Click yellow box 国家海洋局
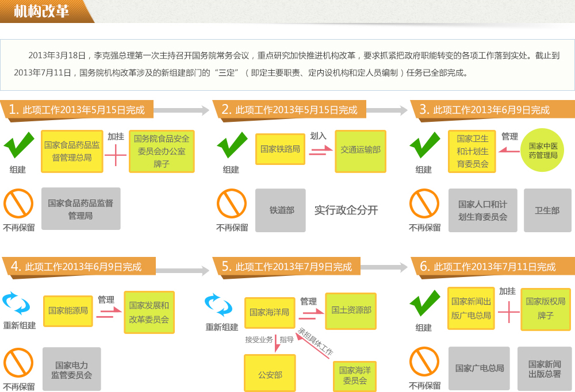This screenshot has width=575, height=392. tap(270, 313)
